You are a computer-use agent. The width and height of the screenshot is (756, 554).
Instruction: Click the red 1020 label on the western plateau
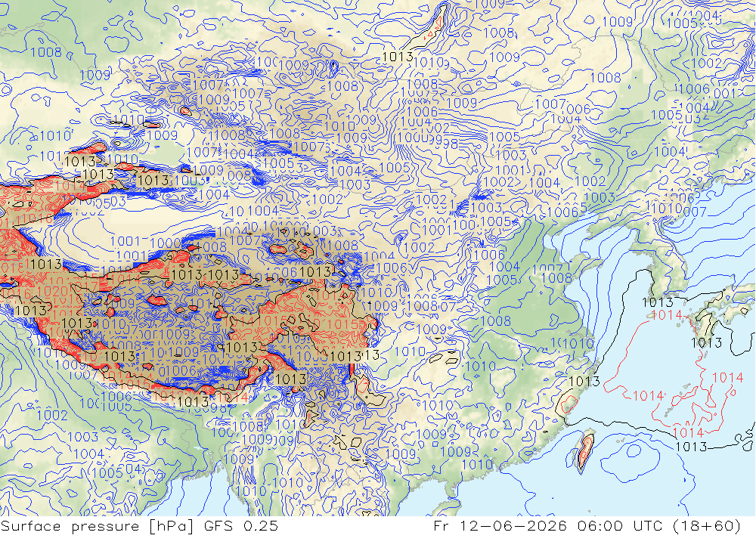53,291
